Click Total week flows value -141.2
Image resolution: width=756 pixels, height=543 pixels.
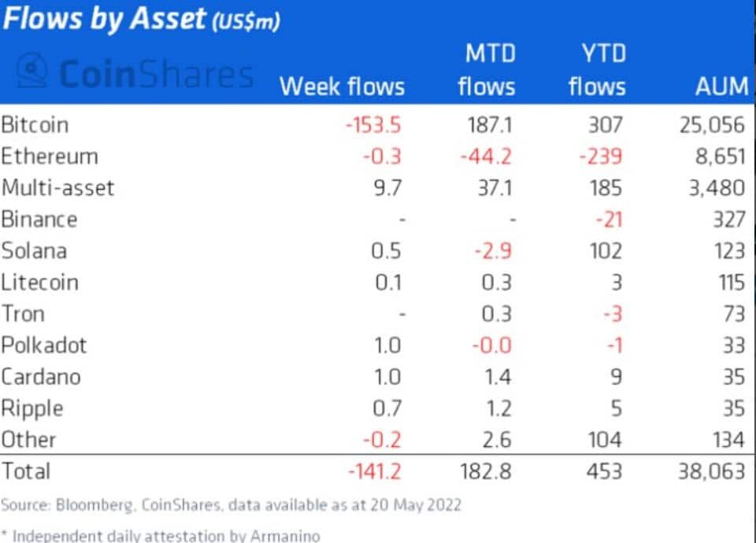[375, 471]
